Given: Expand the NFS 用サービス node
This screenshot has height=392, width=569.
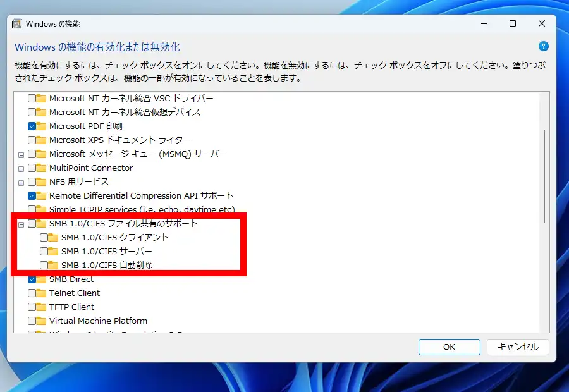Looking at the screenshot, I should (x=21, y=183).
